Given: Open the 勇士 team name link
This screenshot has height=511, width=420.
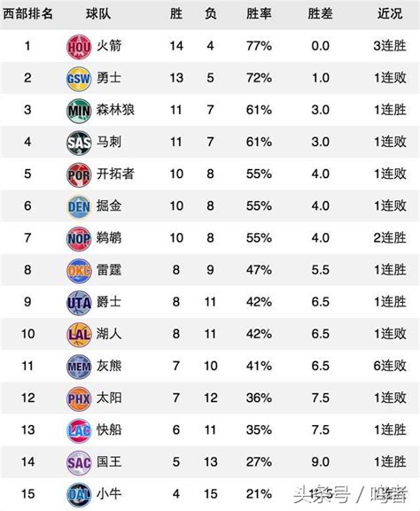Looking at the screenshot, I should pos(109,78).
